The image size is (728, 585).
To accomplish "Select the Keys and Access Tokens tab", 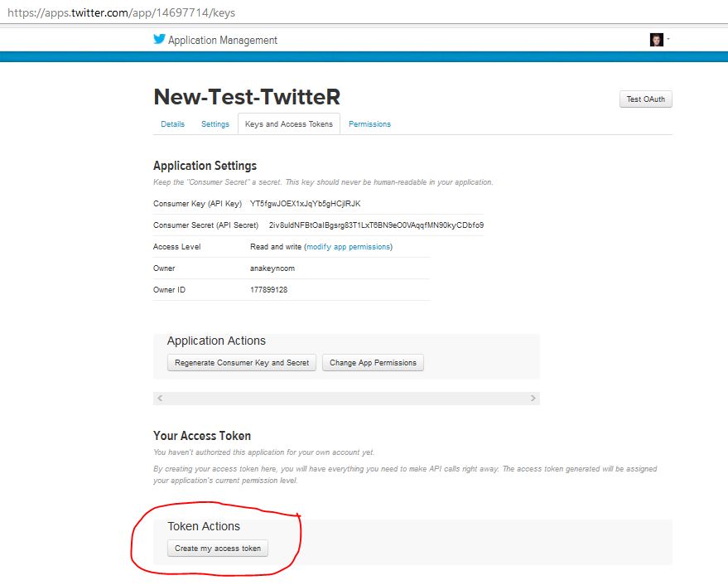I will point(289,124).
